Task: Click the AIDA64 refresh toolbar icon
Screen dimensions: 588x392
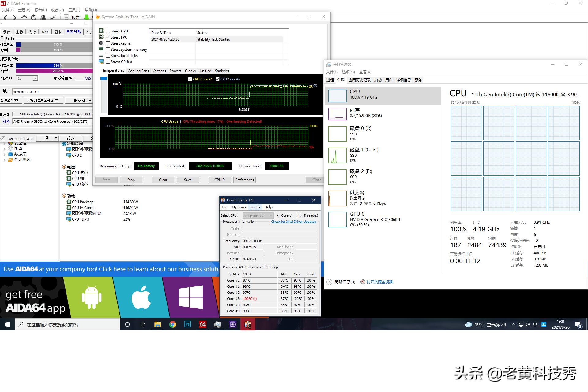Action: point(34,17)
